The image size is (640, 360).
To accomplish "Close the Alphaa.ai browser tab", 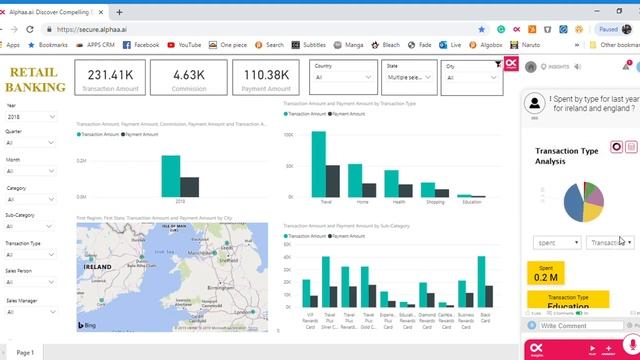I will [x=101, y=12].
